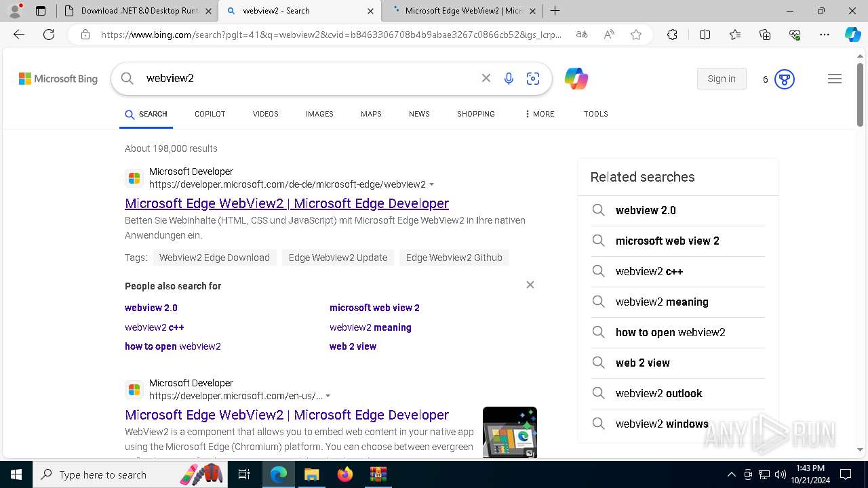This screenshot has height=488, width=868.
Task: Enable split screen view
Action: pyautogui.click(x=705, y=35)
